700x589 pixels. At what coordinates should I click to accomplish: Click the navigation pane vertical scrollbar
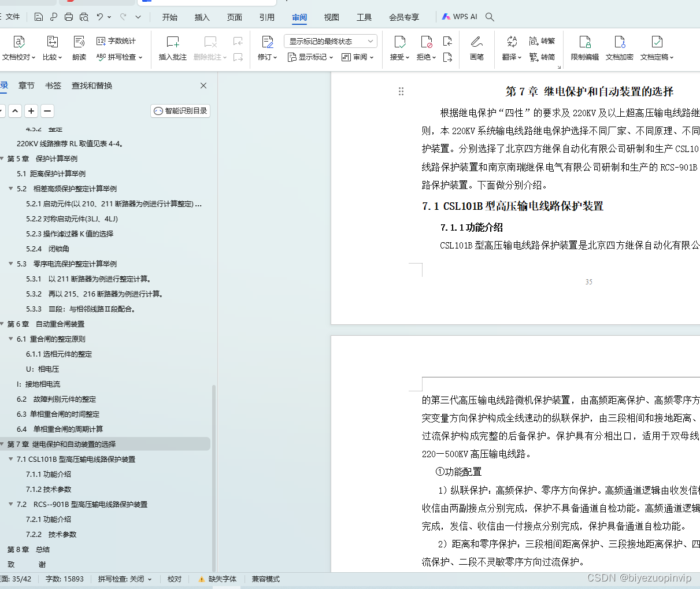(213, 477)
